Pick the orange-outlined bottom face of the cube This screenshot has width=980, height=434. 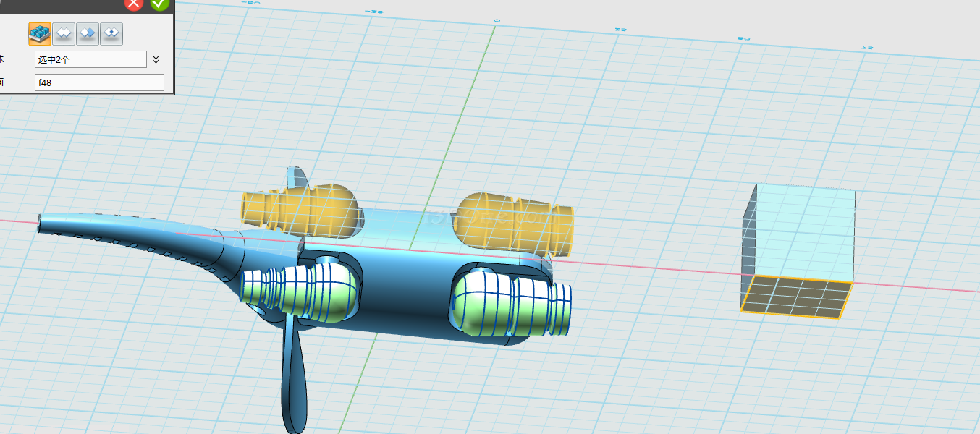pos(796,297)
